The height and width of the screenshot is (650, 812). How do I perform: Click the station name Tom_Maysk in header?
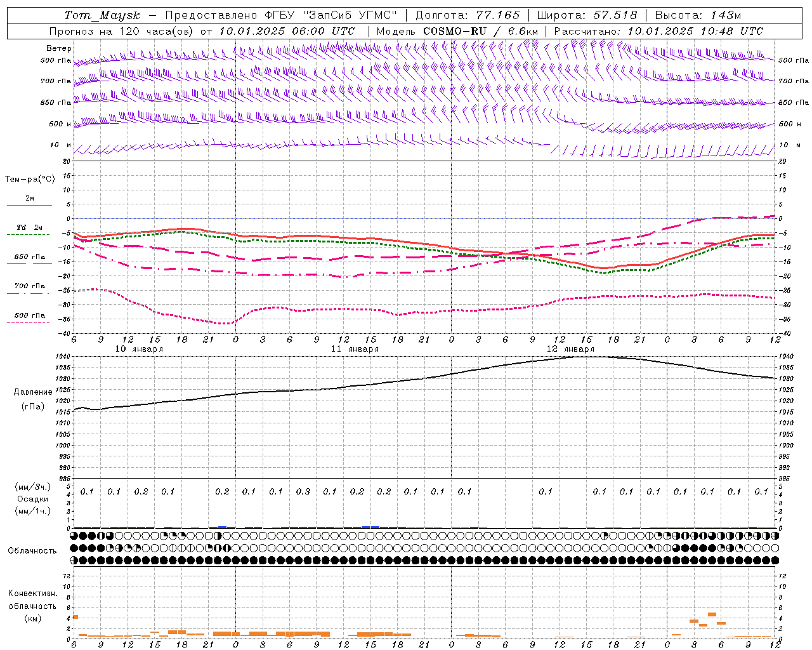[102, 15]
